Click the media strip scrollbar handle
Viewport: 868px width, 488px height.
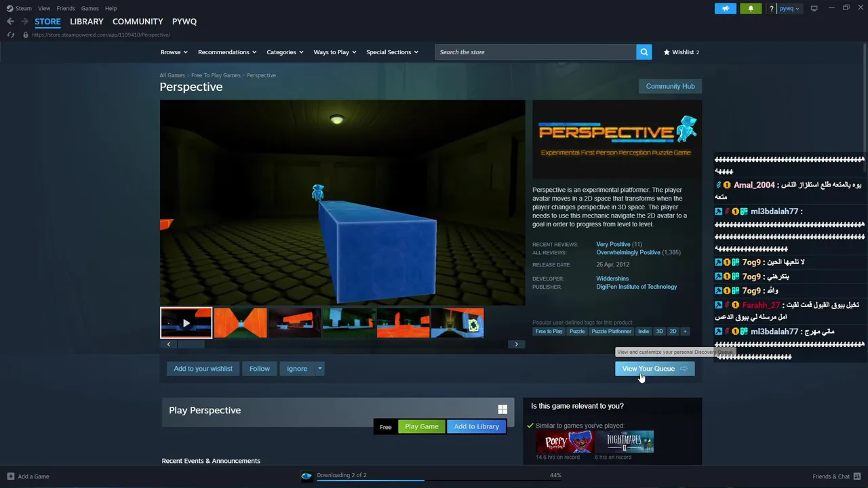coord(191,344)
